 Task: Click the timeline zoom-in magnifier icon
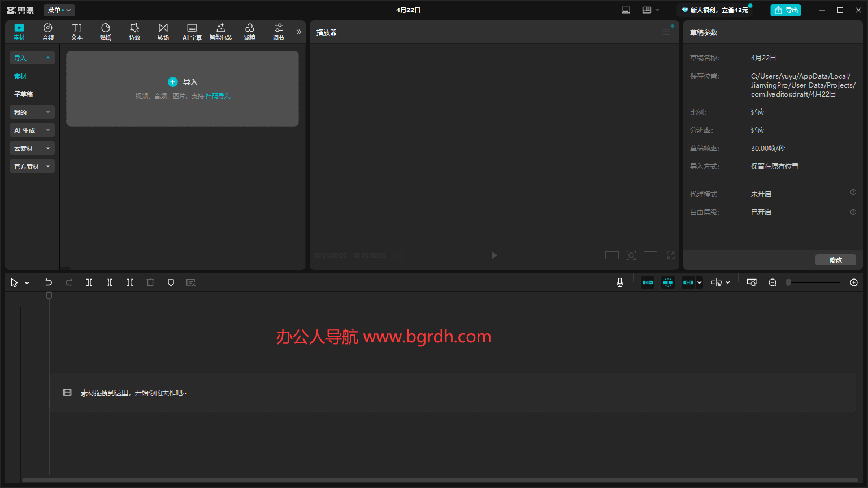(x=854, y=282)
